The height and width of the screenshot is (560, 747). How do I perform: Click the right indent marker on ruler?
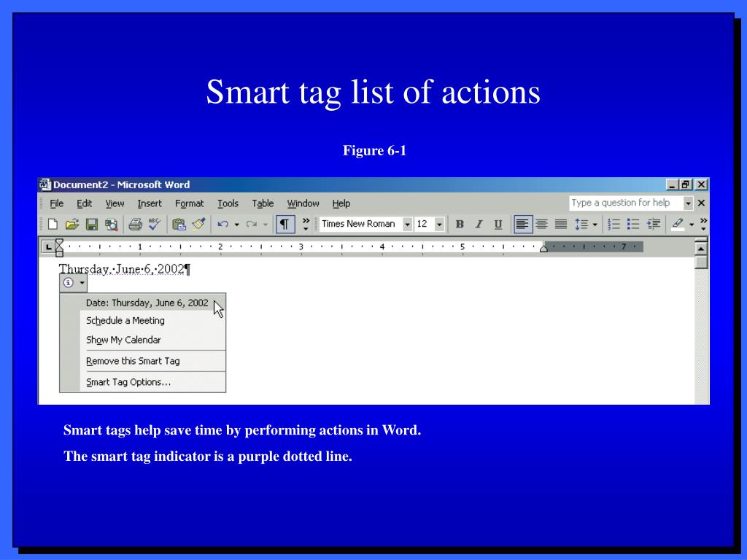[543, 248]
